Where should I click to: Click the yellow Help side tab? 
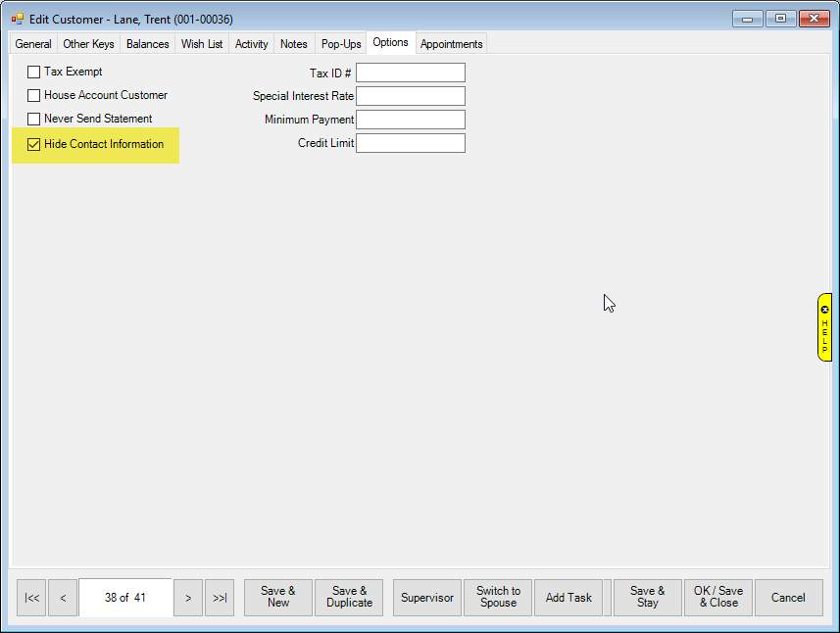[824, 327]
